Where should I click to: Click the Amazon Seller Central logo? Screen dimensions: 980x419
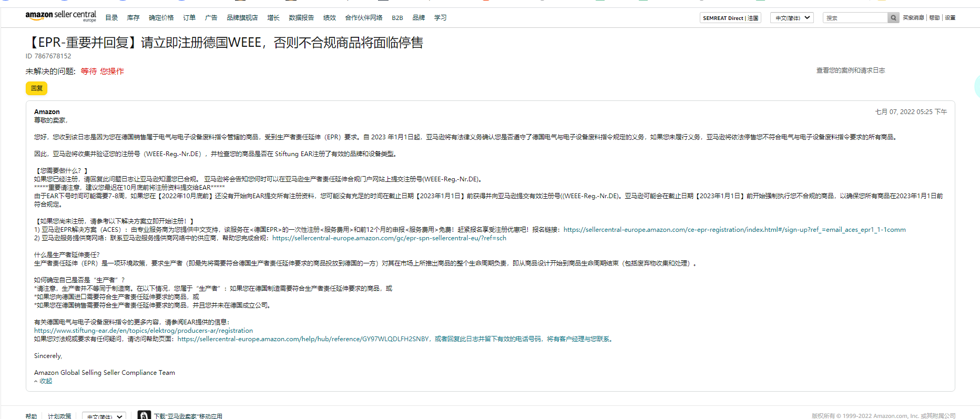pos(60,16)
